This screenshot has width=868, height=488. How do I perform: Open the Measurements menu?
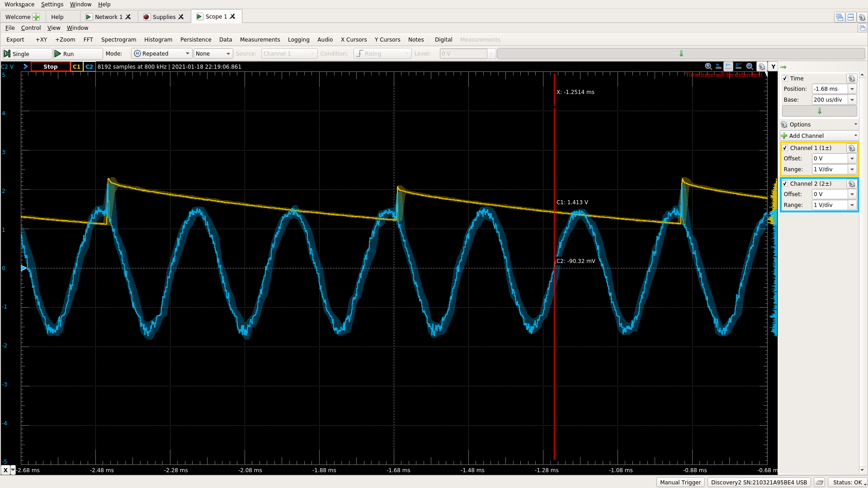coord(260,39)
